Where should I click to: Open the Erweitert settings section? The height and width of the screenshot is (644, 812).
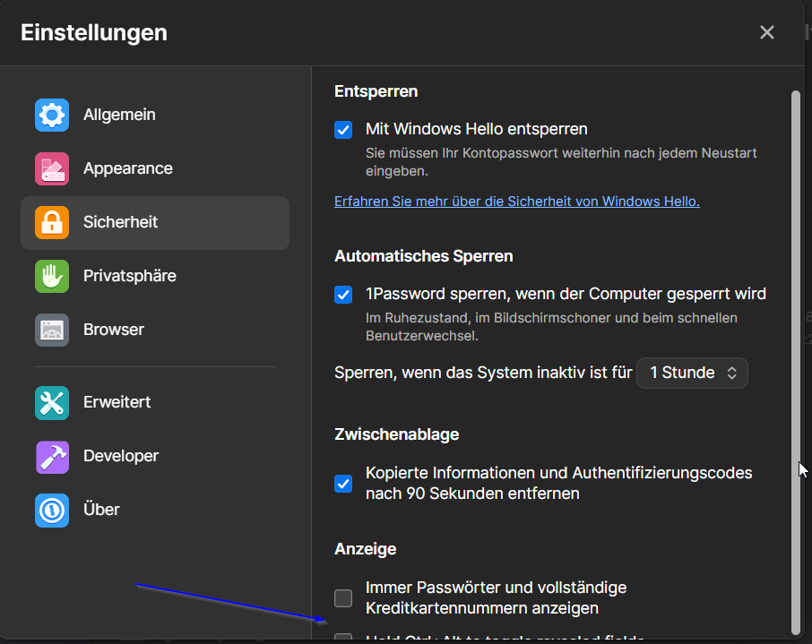[x=117, y=402]
